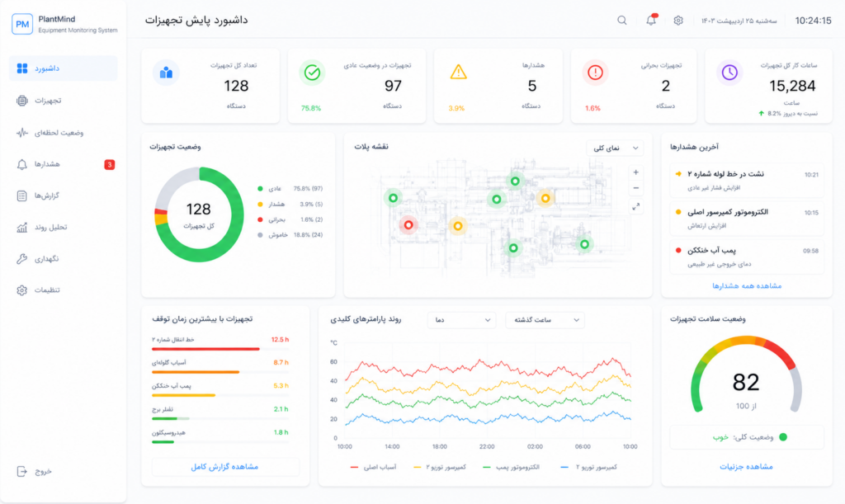This screenshot has height=504, width=845.
Task: Open the نشت در خط لوله شماره ۲ alert
Action: (x=747, y=181)
